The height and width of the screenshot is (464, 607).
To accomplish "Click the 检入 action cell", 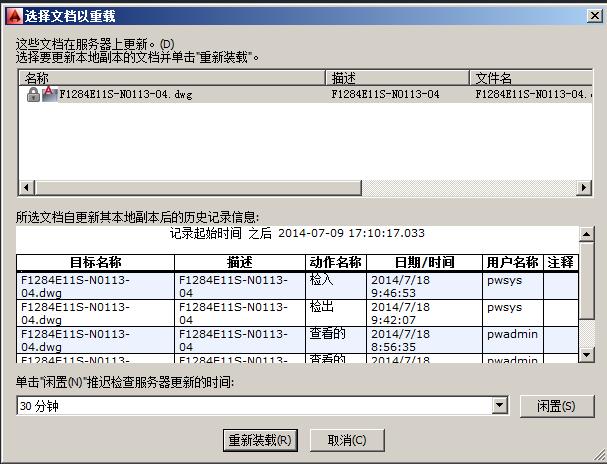I will click(336, 286).
